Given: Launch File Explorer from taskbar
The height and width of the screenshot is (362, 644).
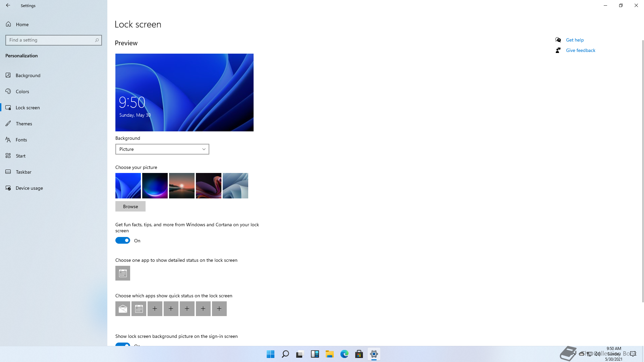Looking at the screenshot, I should tap(330, 354).
